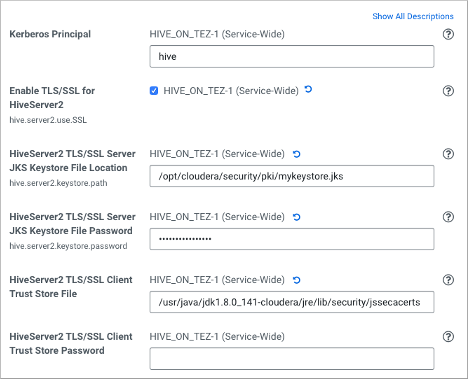Reset Keystore File Location to default

(x=296, y=154)
